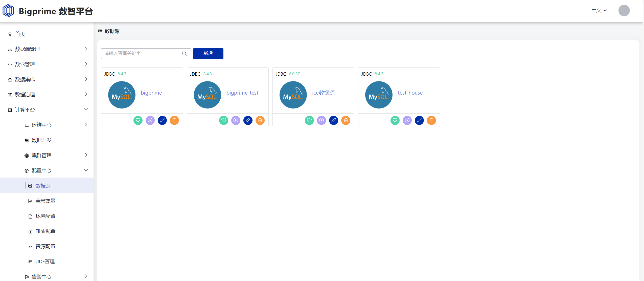Image resolution: width=644 pixels, height=281 pixels.
Task: Click the purple play icon on test-house card
Action: pos(407,120)
